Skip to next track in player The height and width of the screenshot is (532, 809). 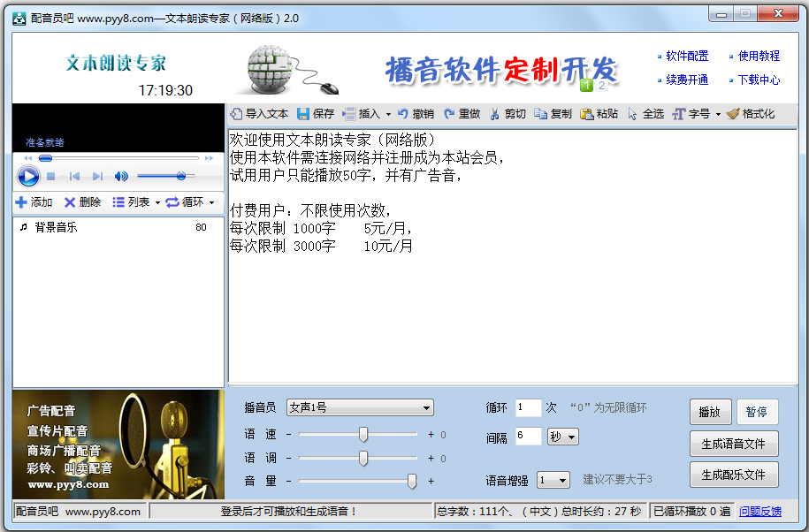coord(97,177)
